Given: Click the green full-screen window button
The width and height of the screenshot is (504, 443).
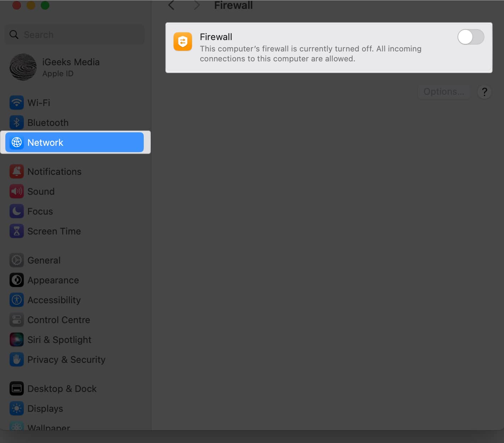Looking at the screenshot, I should tap(45, 5).
